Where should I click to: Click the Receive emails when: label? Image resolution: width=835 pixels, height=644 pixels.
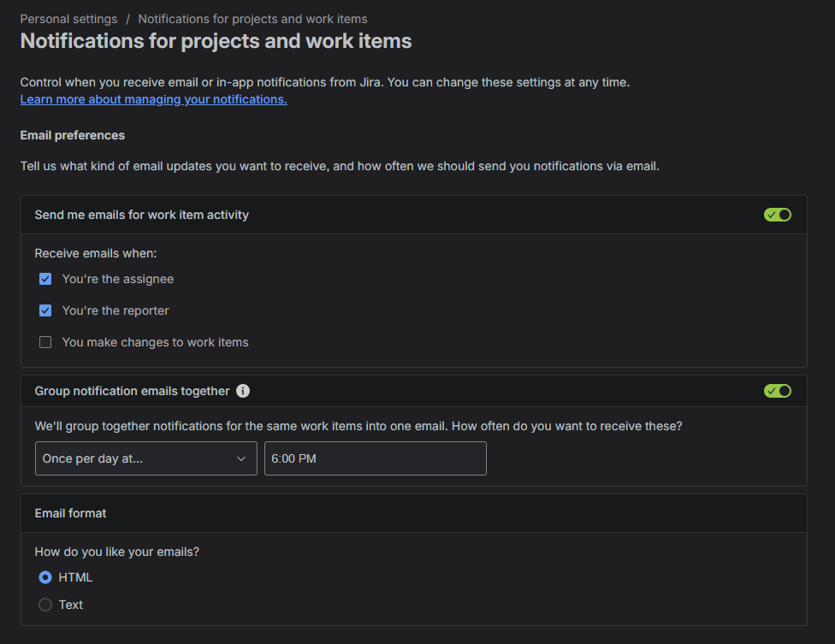[96, 253]
